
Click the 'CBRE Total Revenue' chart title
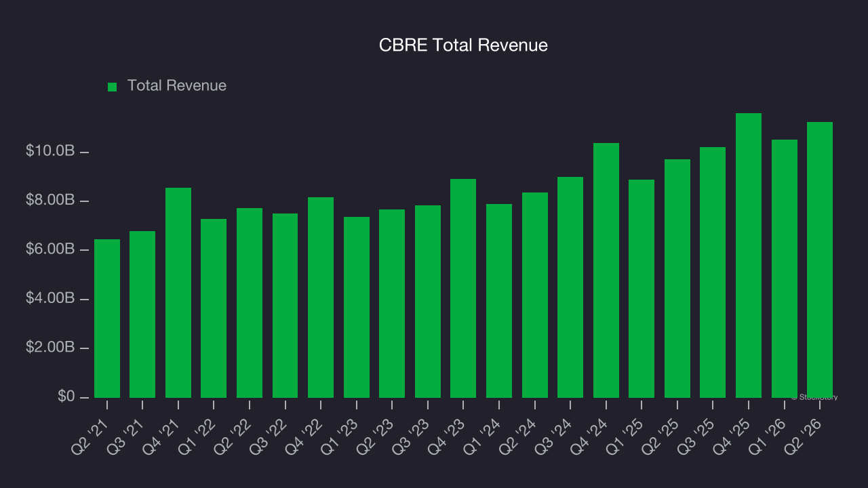tap(463, 45)
